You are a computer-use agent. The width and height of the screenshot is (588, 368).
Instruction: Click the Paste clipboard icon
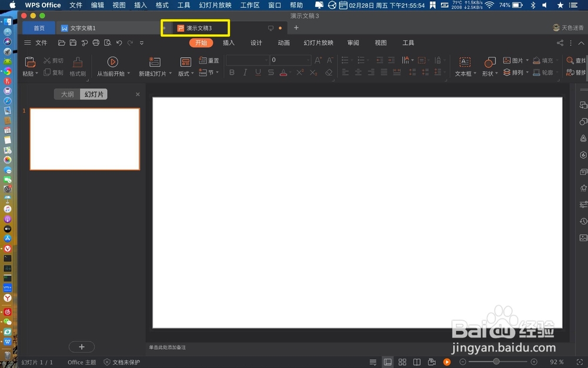(30, 62)
